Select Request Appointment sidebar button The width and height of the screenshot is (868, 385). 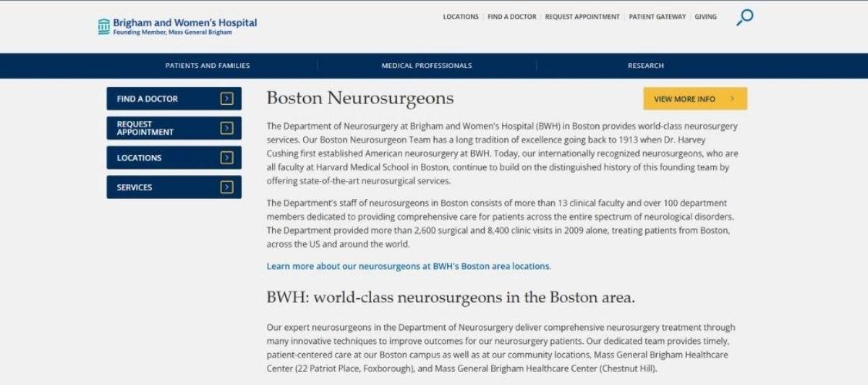pyautogui.click(x=174, y=128)
